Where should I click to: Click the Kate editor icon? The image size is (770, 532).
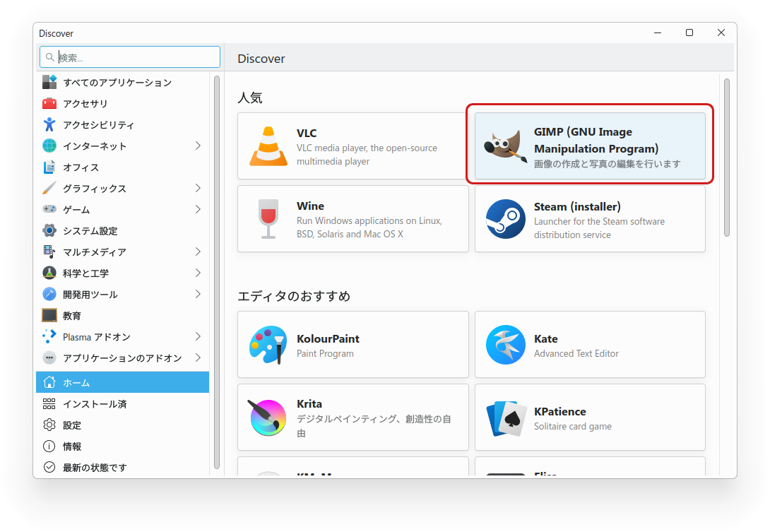[505, 344]
